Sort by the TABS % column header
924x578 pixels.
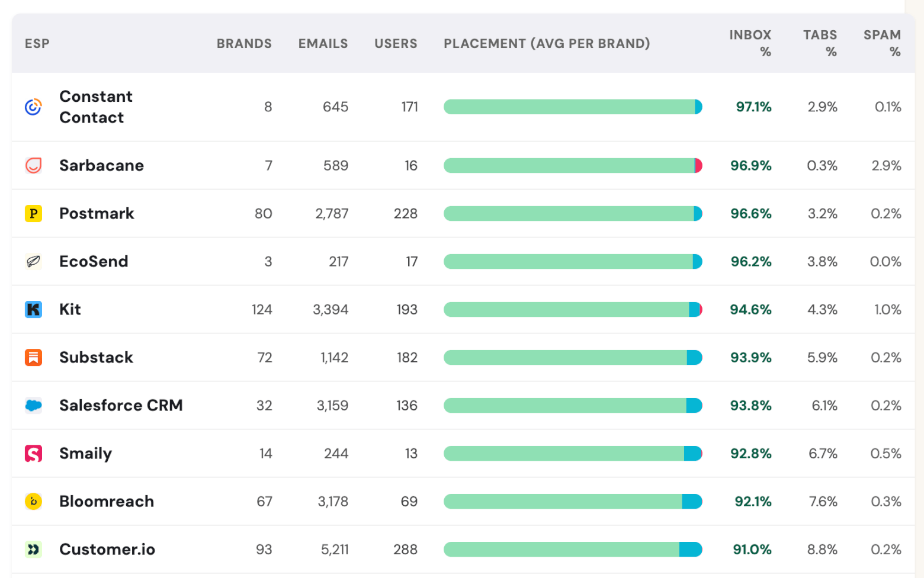click(820, 43)
